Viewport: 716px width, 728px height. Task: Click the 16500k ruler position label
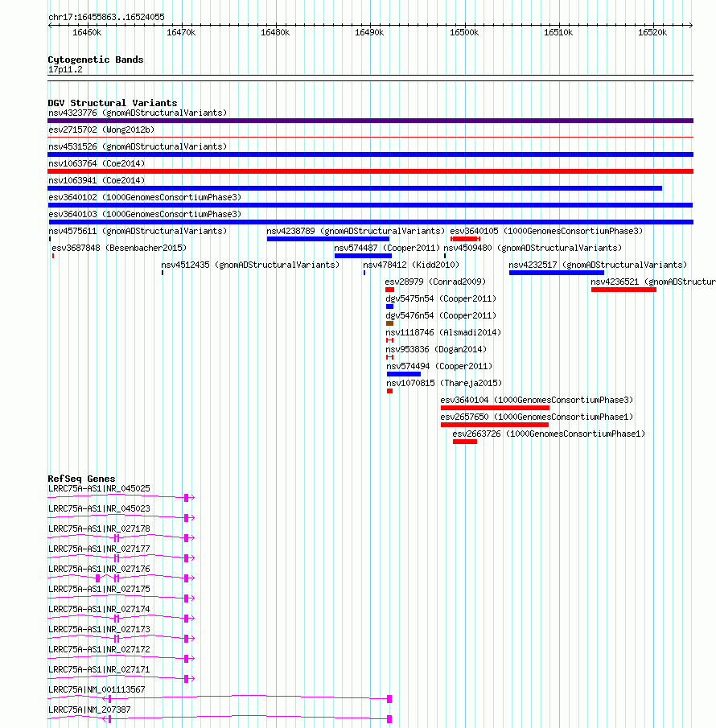pyautogui.click(x=464, y=32)
